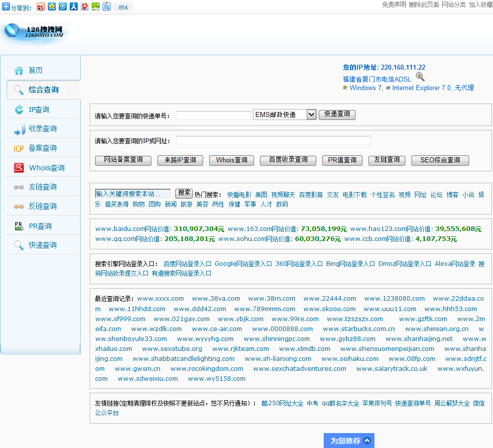This screenshot has width=493, height=448.
Task: Open the 百度网站登录入口 link
Action: point(187,264)
